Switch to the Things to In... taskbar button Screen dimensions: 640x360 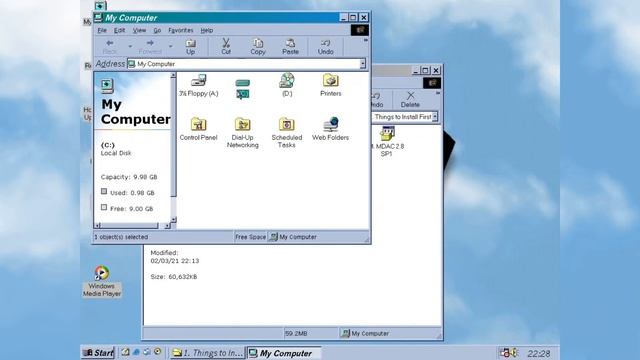tap(207, 353)
